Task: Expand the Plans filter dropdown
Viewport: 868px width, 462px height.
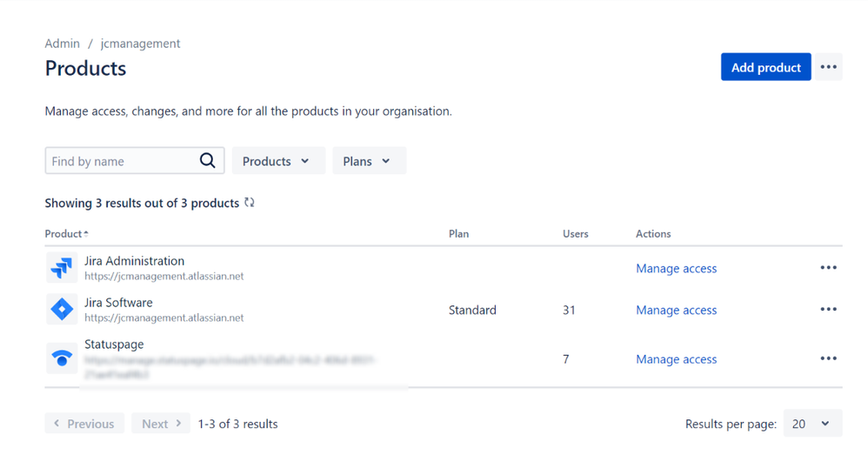Action: click(369, 161)
